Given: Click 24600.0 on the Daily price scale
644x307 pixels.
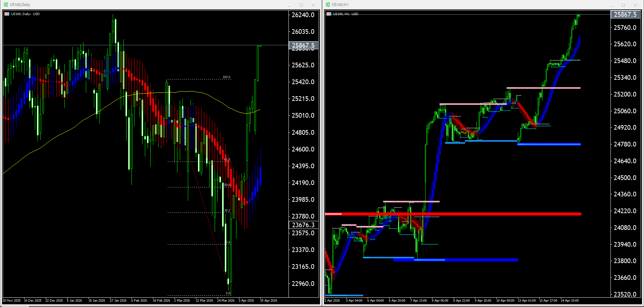Looking at the screenshot, I should tap(303, 149).
